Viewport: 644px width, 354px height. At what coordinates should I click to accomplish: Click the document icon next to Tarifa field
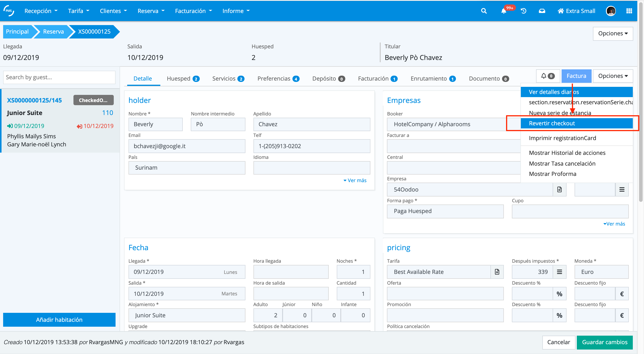[497, 272]
